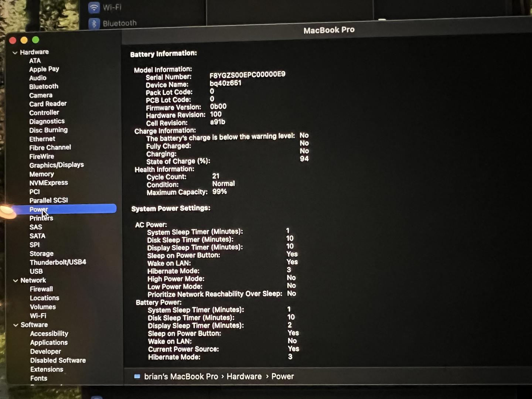Open Disc Burning information
532x399 pixels.
(x=48, y=130)
